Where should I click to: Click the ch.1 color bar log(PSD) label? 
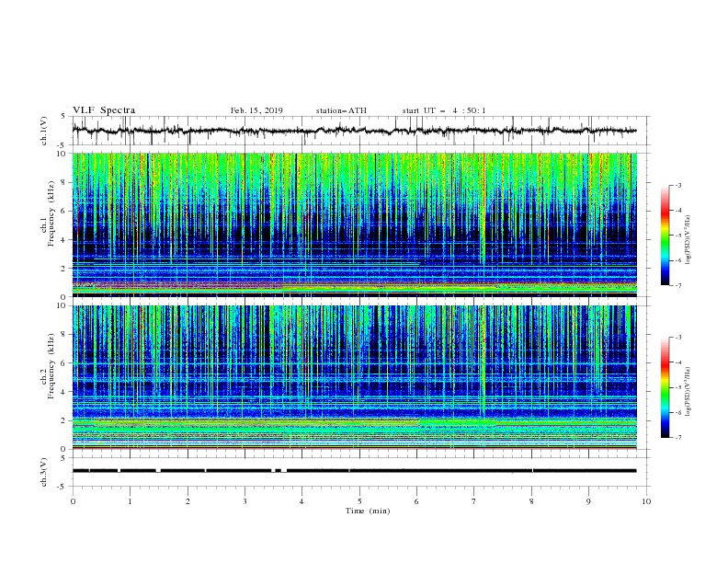pyautogui.click(x=688, y=240)
